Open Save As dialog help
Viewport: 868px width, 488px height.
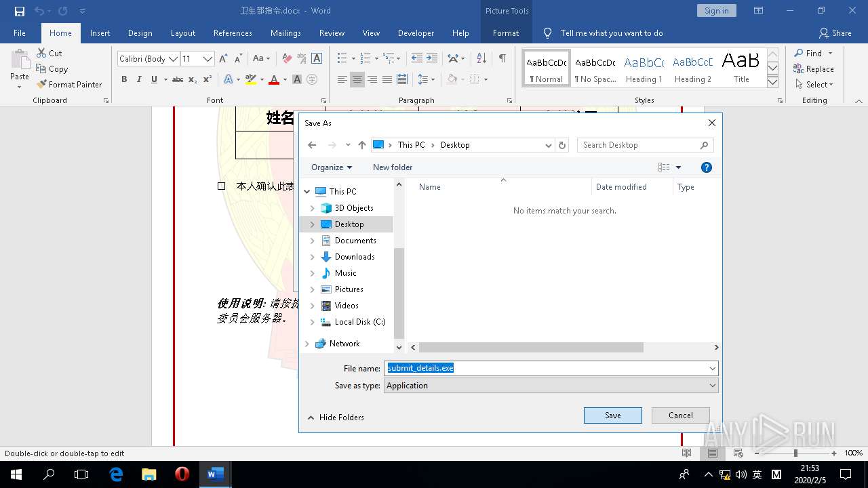706,167
